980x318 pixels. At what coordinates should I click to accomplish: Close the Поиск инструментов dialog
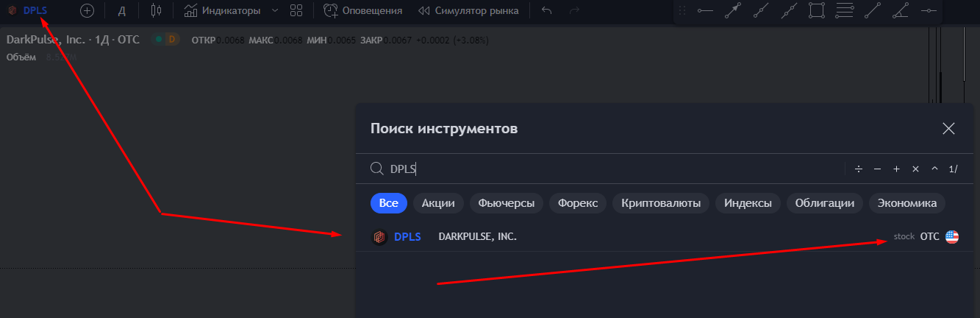point(949,129)
